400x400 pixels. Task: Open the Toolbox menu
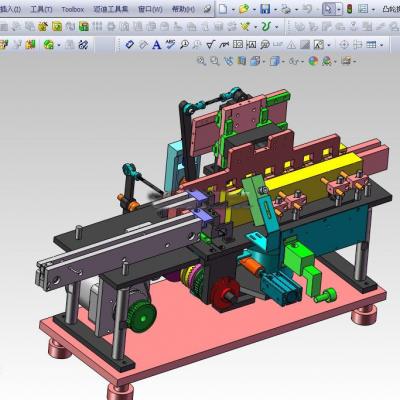pyautogui.click(x=72, y=9)
